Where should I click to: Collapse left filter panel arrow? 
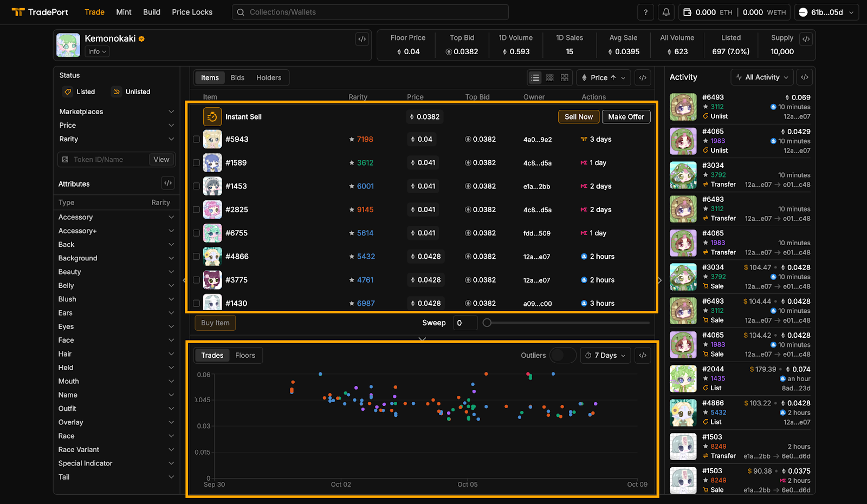[x=184, y=280]
